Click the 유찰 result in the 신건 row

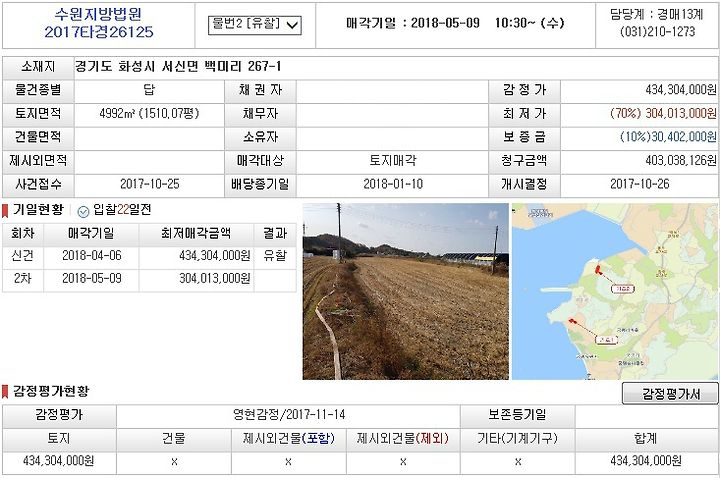275,255
